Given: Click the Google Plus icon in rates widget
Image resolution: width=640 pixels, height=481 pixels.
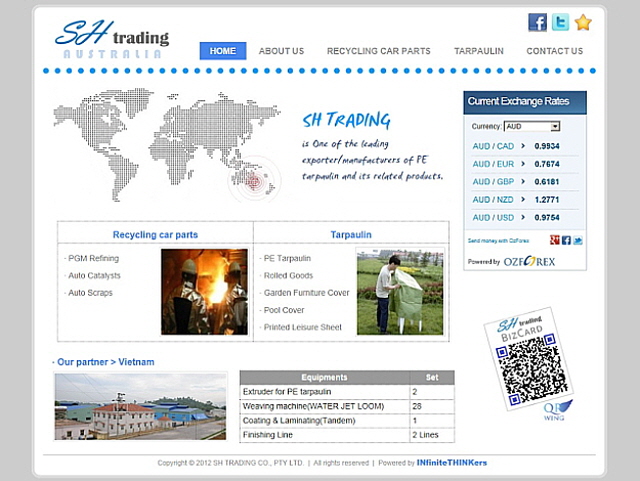Looking at the screenshot, I should point(554,240).
